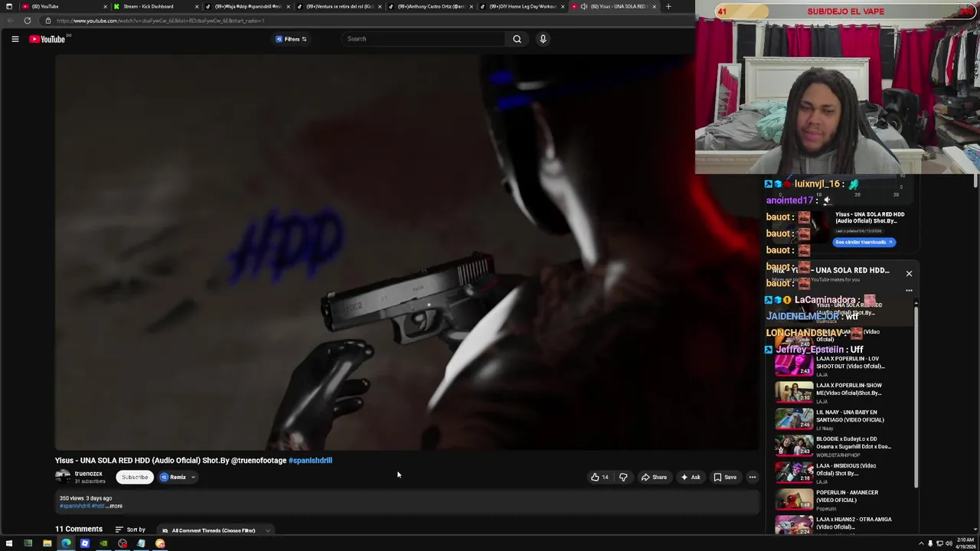Reload the page with browser refresh icon

tap(28, 21)
